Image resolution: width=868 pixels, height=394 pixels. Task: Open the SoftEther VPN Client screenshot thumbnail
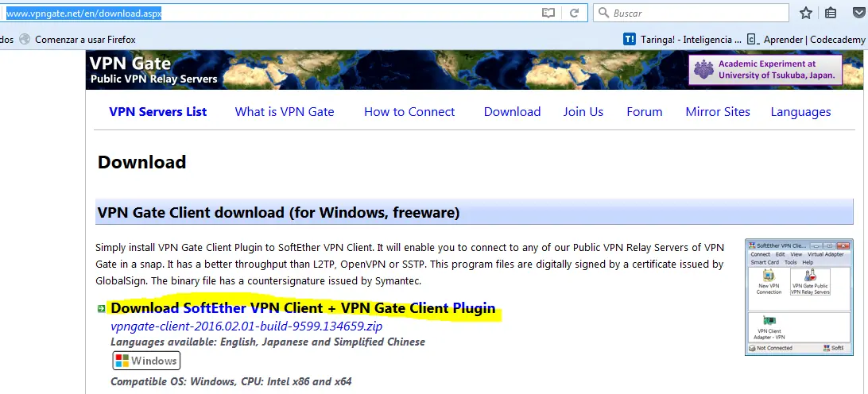pyautogui.click(x=799, y=296)
